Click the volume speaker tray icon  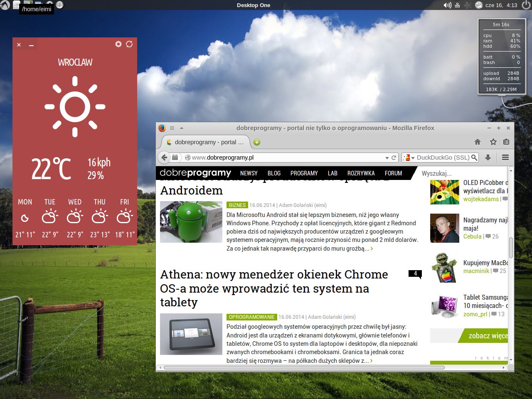447,5
